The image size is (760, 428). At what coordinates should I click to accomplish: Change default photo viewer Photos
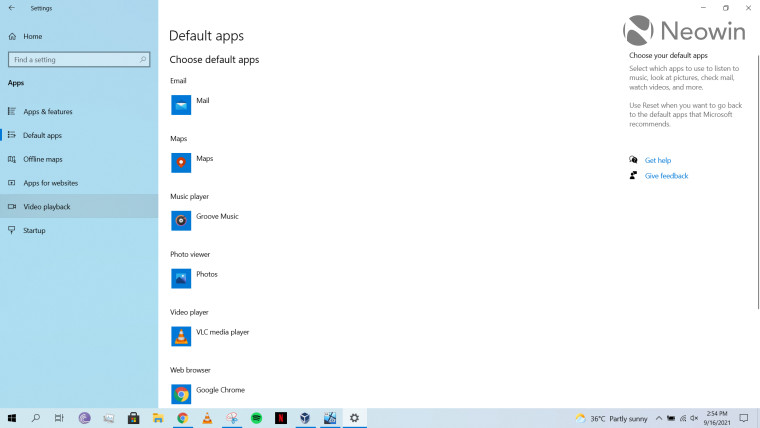coord(206,274)
